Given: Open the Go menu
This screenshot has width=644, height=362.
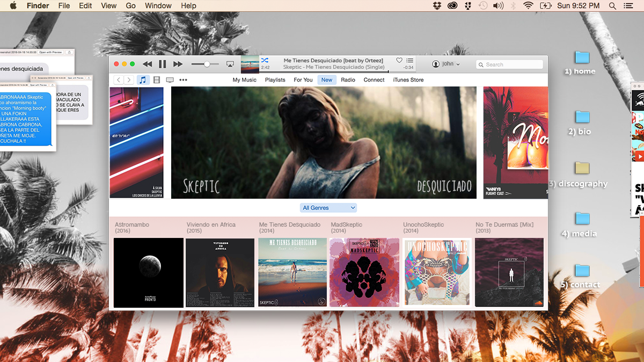Looking at the screenshot, I should click(x=130, y=5).
